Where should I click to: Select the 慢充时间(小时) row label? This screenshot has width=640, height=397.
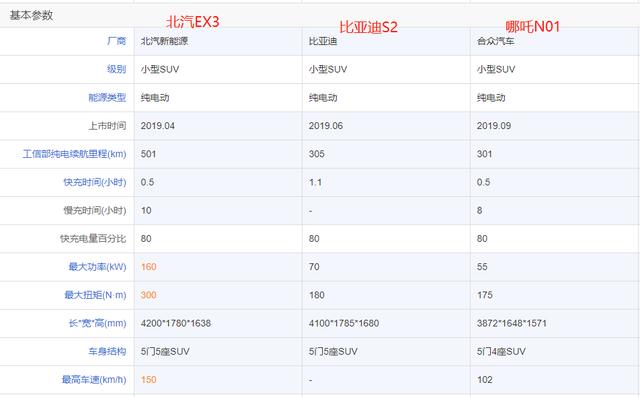tap(95, 211)
